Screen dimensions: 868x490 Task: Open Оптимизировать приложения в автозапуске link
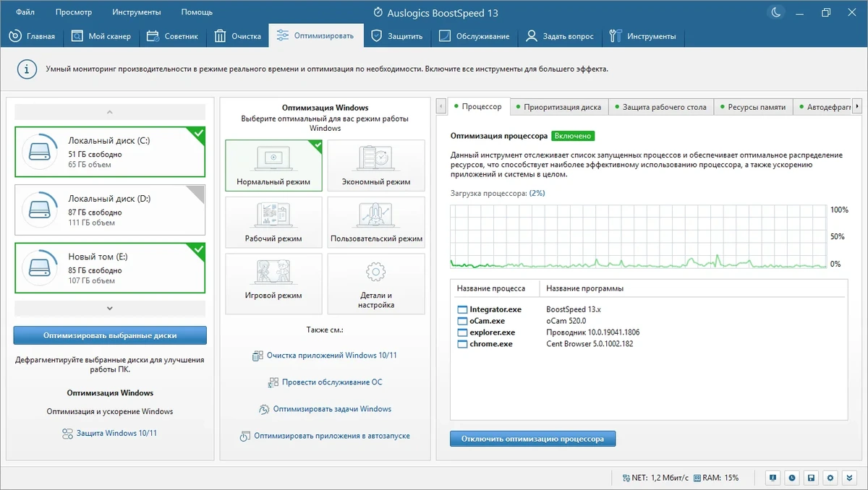click(x=325, y=436)
